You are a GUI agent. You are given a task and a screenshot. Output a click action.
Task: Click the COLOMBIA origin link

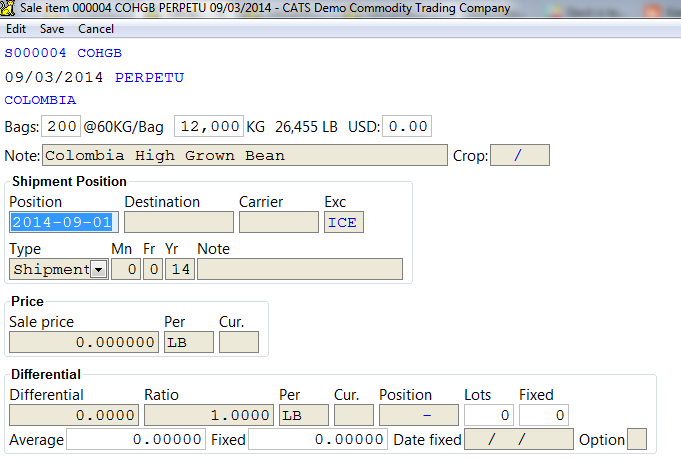(40, 100)
